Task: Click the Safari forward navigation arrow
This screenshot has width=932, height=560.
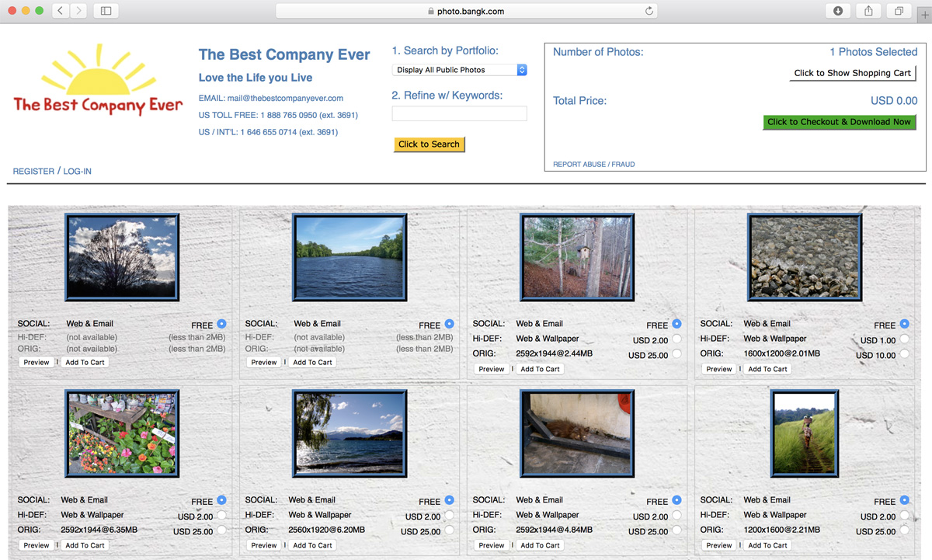Action: tap(78, 11)
